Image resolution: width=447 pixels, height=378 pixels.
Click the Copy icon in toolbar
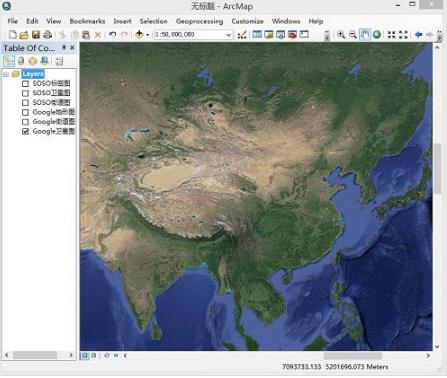coord(75,34)
